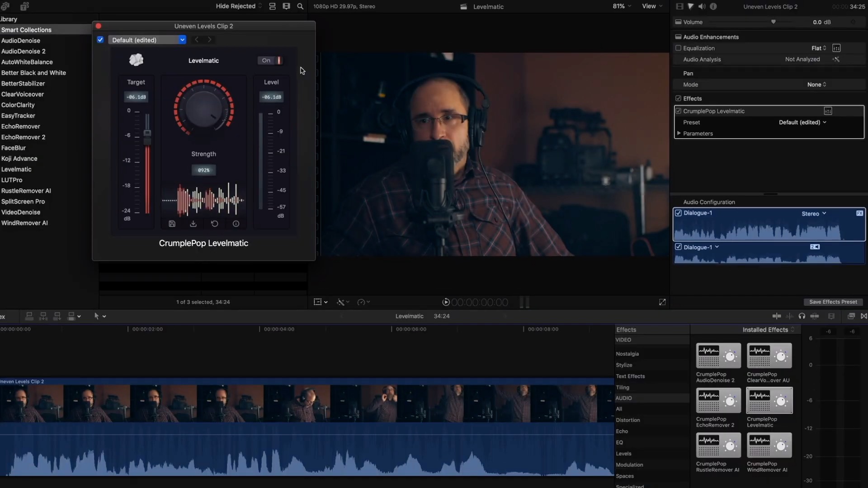Toggle the headphones audio skimming icon
This screenshot has width=868, height=488.
click(x=802, y=316)
